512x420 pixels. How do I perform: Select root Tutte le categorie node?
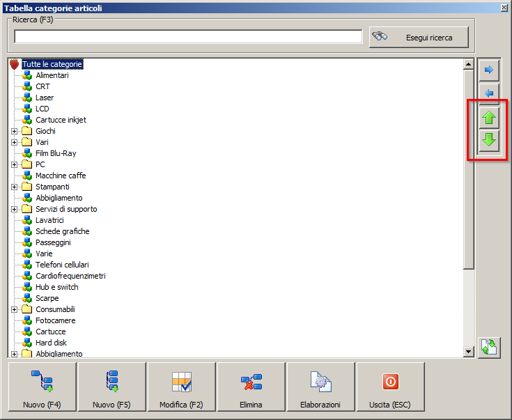point(52,64)
